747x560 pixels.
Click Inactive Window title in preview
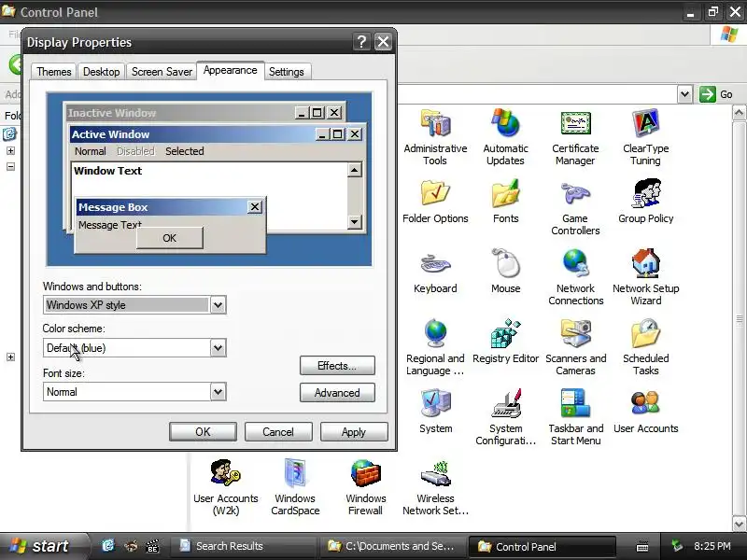[112, 113]
